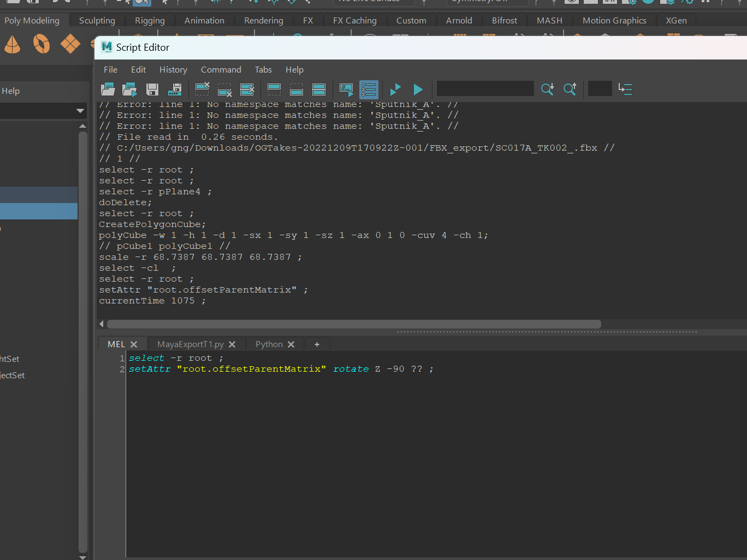Open the No Live Surface dropdown
747x560 pixels.
373,2
